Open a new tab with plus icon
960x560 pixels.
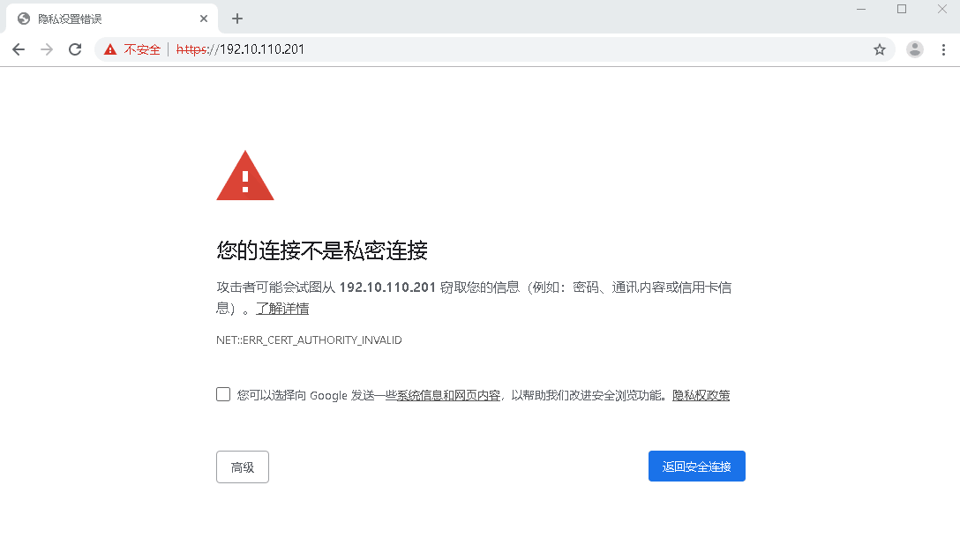pyautogui.click(x=236, y=19)
